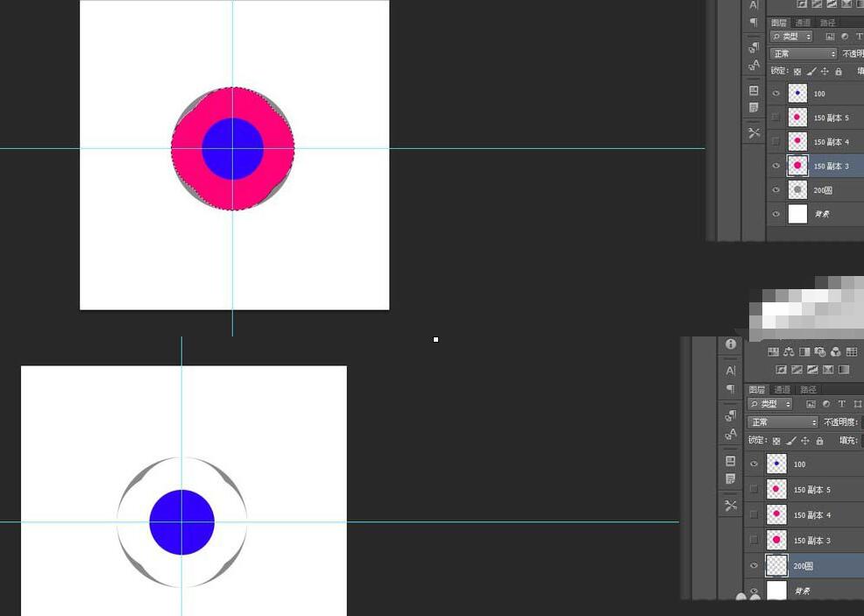
Task: Click the lock all padlock icon
Action: pyautogui.click(x=820, y=441)
